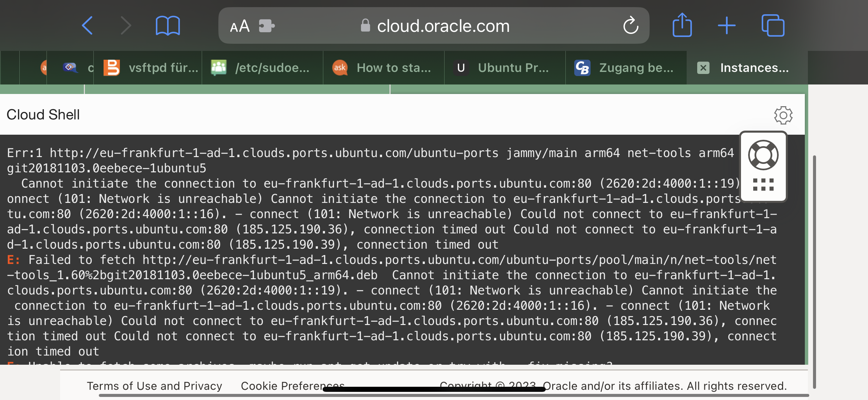Switch to the vsftpd für... tab

coord(151,68)
